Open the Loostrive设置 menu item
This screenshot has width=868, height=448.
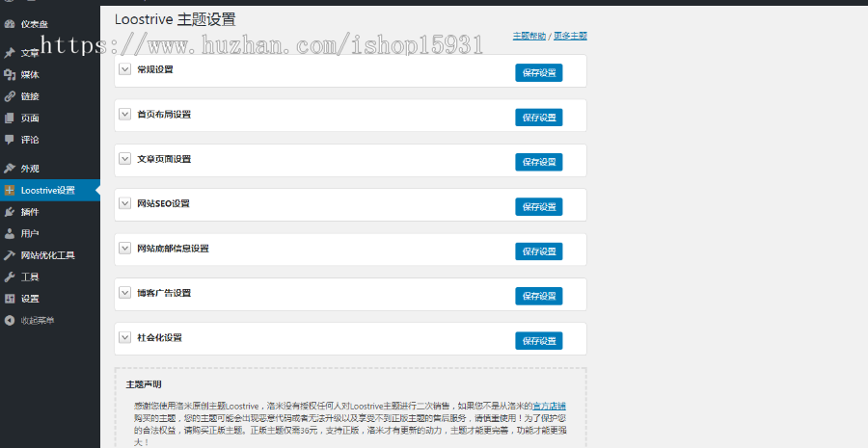click(x=50, y=190)
